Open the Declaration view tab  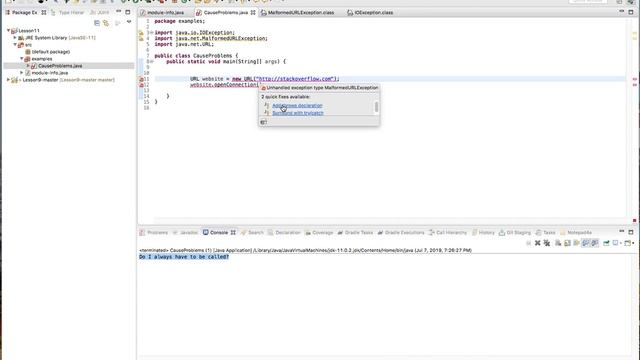click(284, 233)
